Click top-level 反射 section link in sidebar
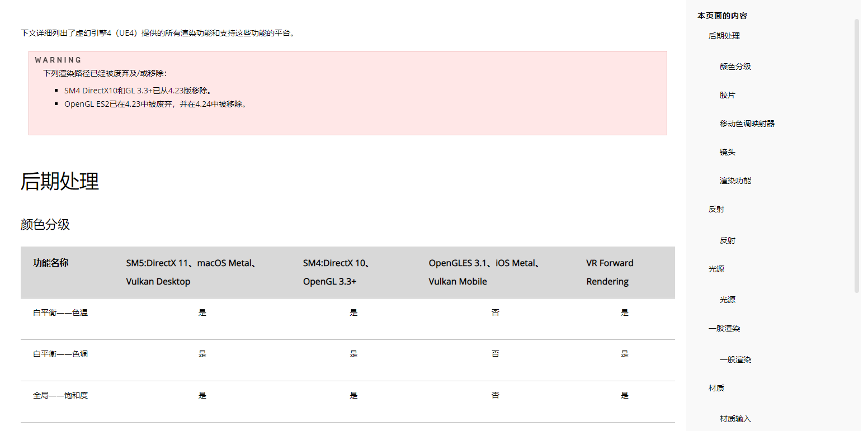 [x=716, y=209]
